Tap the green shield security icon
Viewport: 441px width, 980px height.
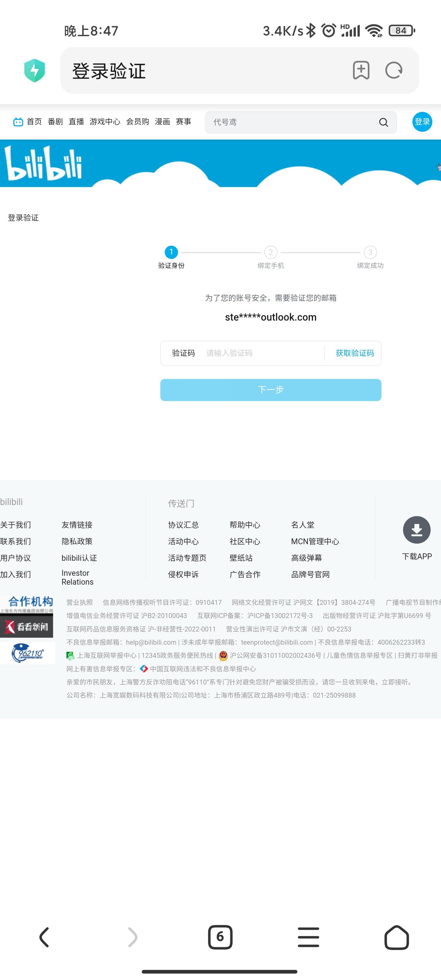tap(35, 70)
